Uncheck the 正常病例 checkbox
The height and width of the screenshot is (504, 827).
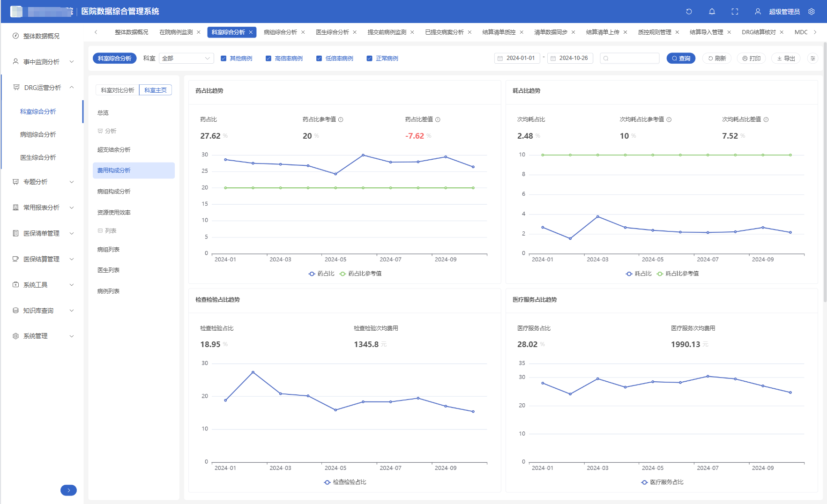point(369,59)
